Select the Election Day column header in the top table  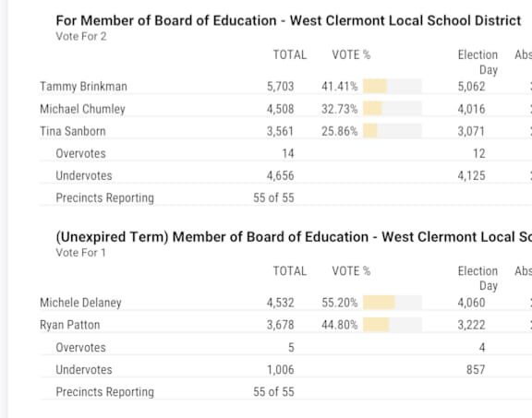pyautogui.click(x=478, y=63)
